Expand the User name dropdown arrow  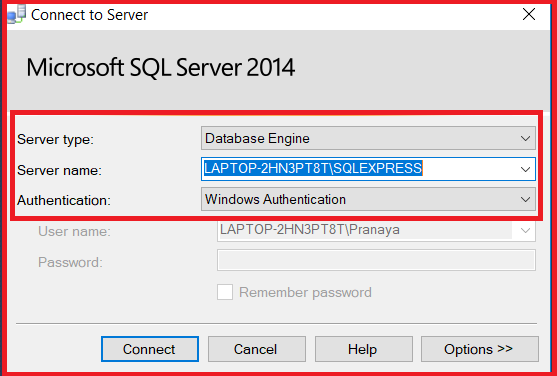click(525, 230)
